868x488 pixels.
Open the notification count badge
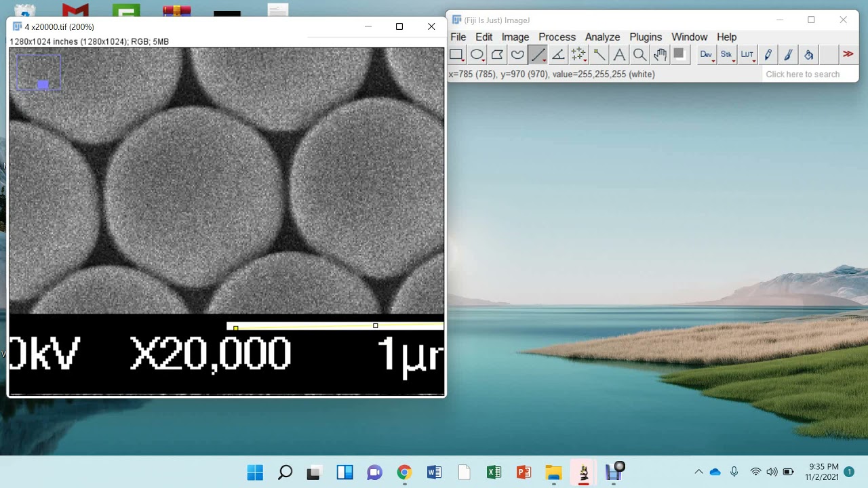coord(849,471)
